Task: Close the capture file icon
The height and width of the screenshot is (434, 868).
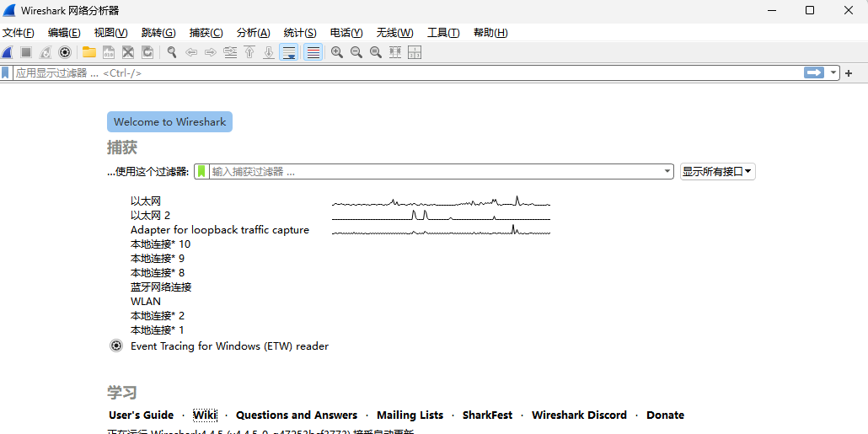Action: tap(128, 52)
